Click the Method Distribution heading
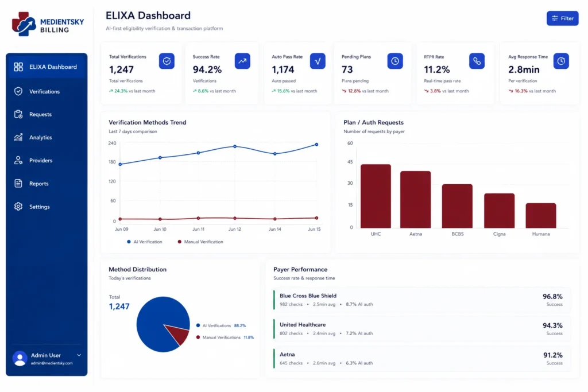This screenshot has width=588, height=392. tap(138, 269)
